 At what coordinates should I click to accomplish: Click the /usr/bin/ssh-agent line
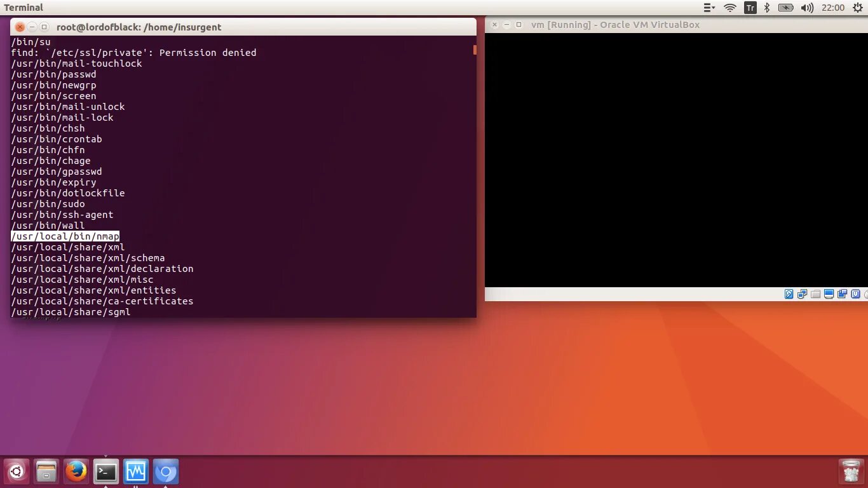tap(62, 215)
